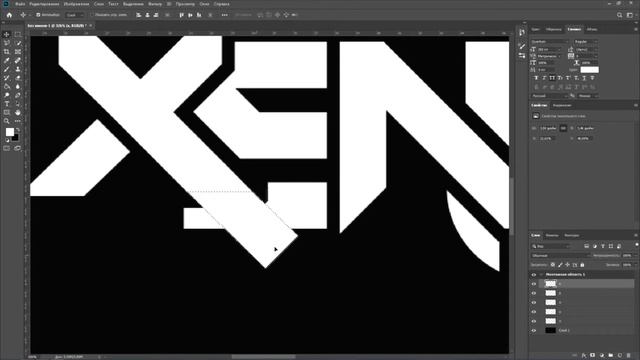Click the delete layer trash icon
This screenshot has height=360, width=640.
629,356
